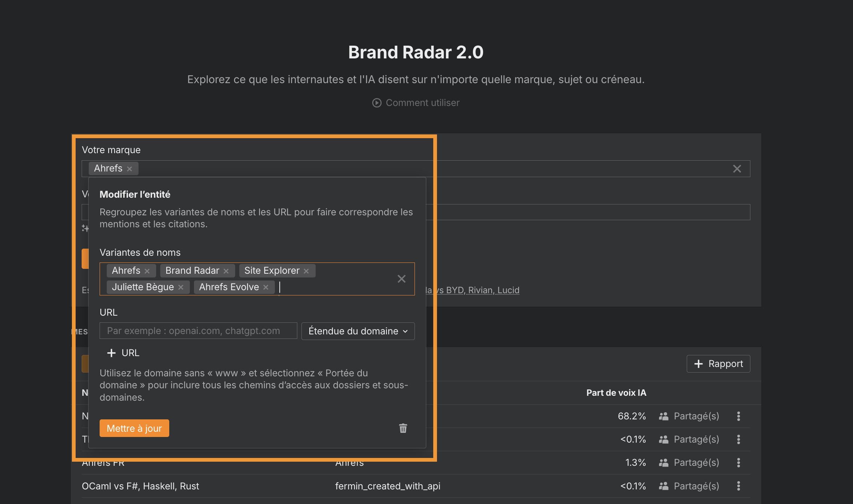Open the three-dot menu on the 68.2% row
The width and height of the screenshot is (853, 504).
pos(738,416)
